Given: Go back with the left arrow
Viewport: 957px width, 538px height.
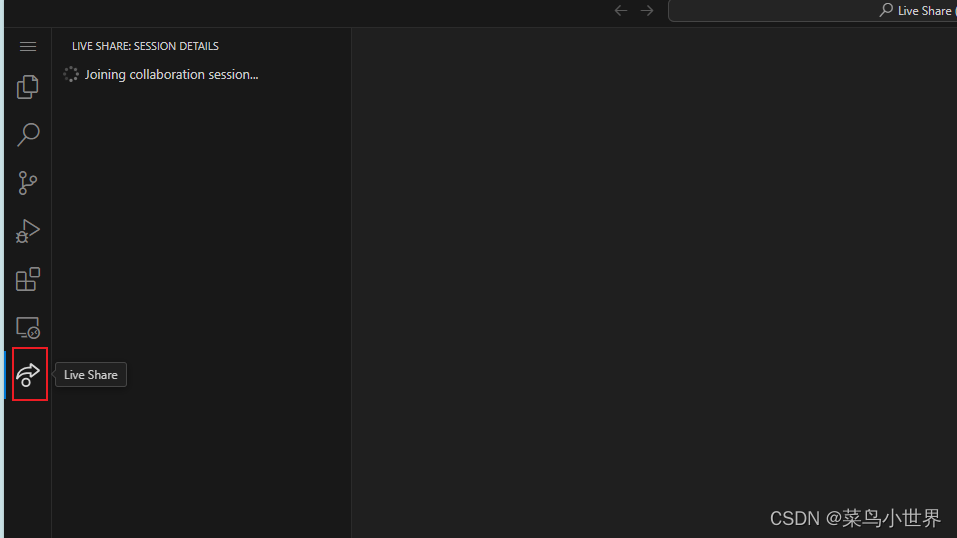Looking at the screenshot, I should click(x=621, y=10).
